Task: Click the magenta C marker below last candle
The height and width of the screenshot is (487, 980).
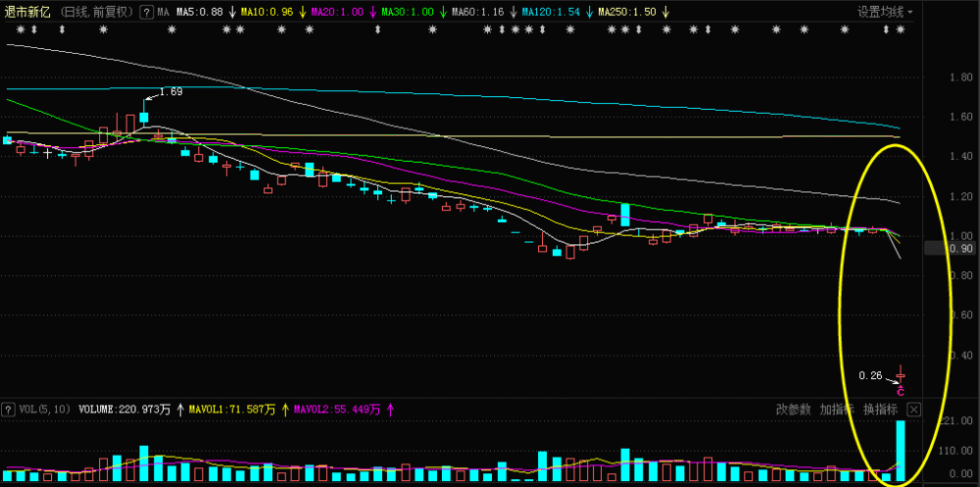Action: point(901,392)
